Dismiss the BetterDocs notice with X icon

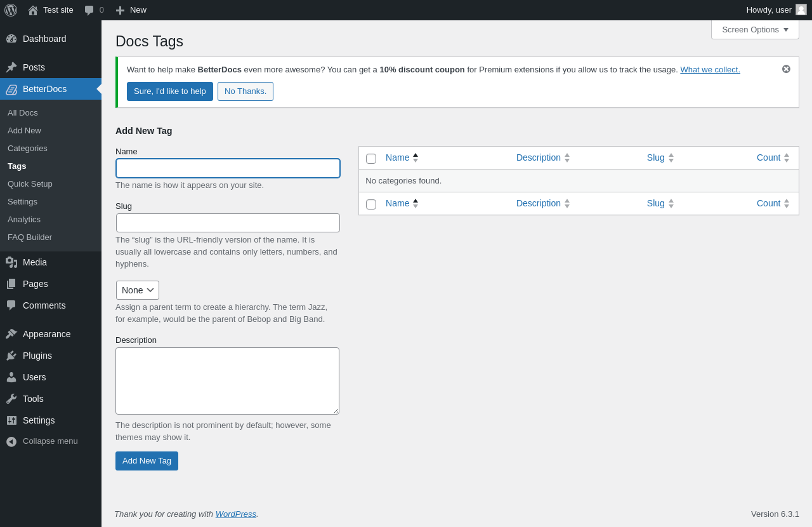pos(786,69)
